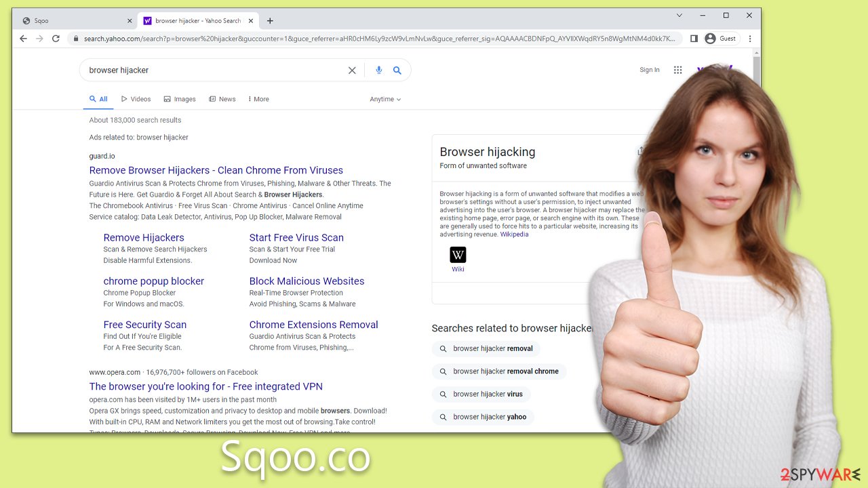This screenshot has width=868, height=488.
Task: Switch to the Sqoo tab
Action: tap(76, 21)
